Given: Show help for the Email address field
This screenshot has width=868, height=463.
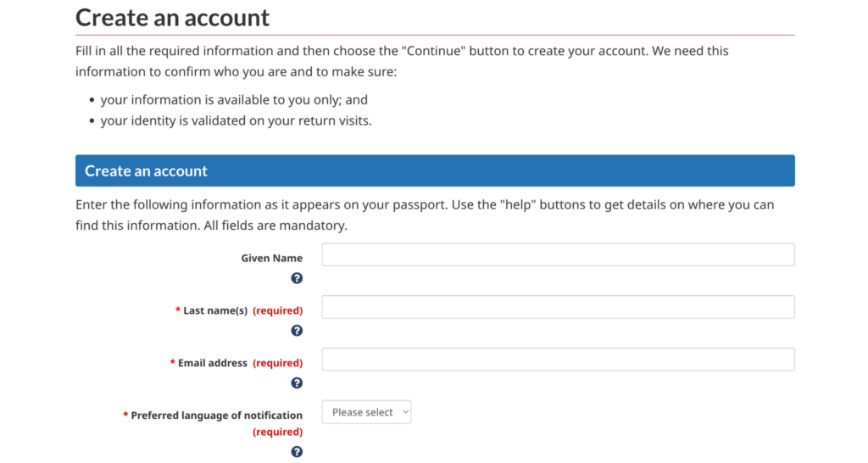Looking at the screenshot, I should (297, 383).
